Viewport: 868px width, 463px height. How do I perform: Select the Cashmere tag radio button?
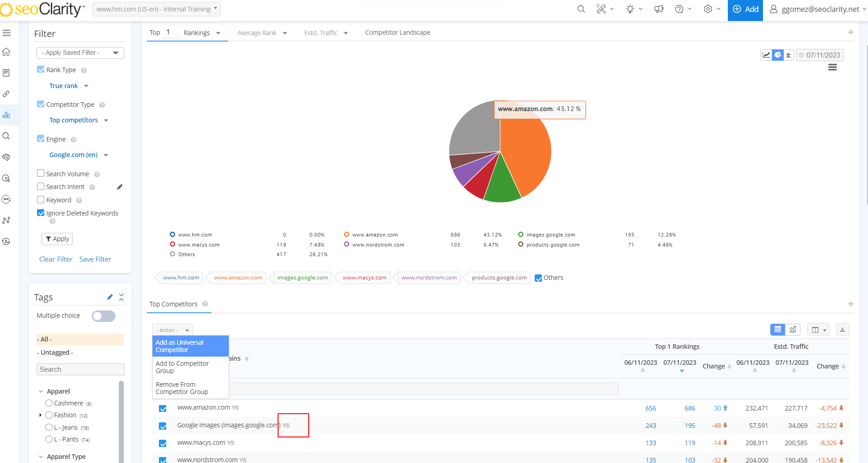(49, 403)
